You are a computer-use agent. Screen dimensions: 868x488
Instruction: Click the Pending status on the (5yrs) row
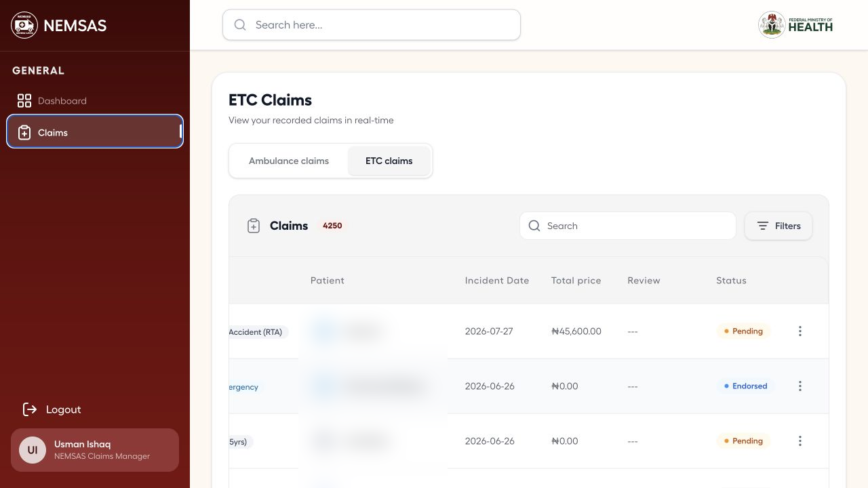(x=743, y=441)
